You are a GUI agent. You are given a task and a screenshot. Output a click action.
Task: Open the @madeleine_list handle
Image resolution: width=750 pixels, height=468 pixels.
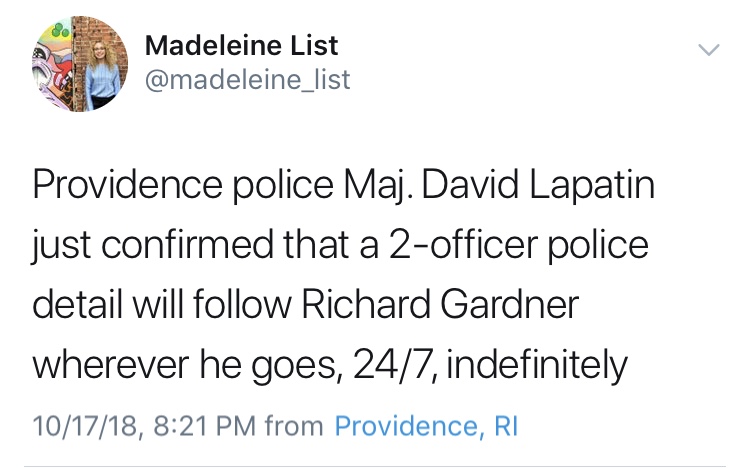[247, 79]
